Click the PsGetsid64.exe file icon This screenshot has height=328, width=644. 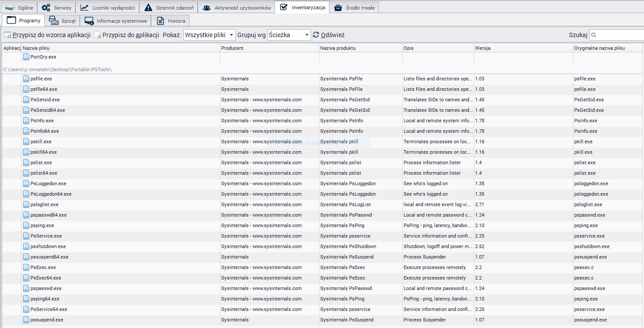click(26, 110)
